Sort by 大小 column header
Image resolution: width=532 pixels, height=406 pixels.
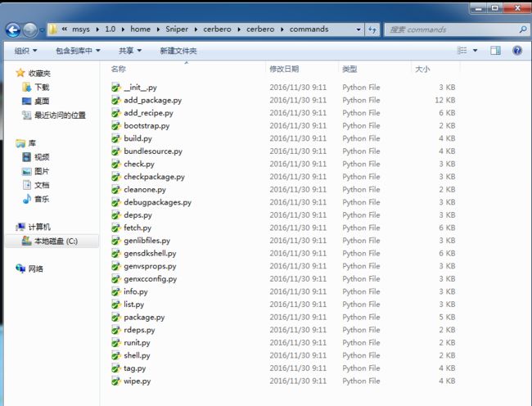422,70
